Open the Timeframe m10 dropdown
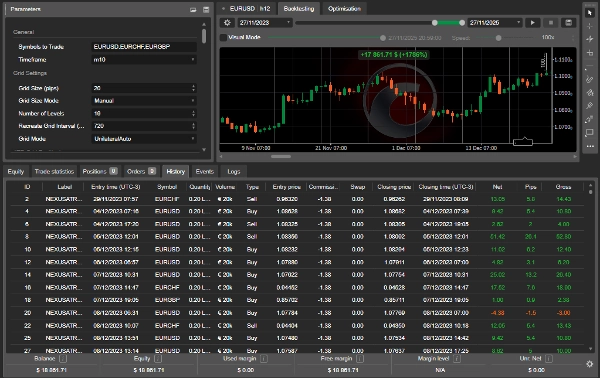This screenshot has height=378, width=600. point(144,60)
